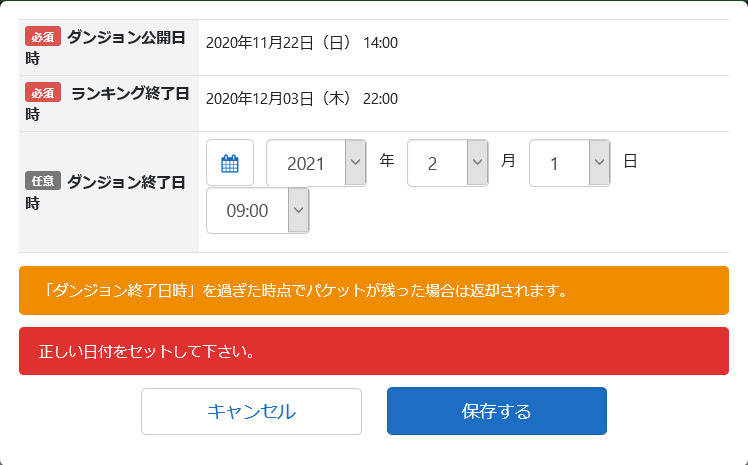Select the 2020年11月22日 14:00 date text
This screenshot has height=465, width=748.
(x=302, y=43)
